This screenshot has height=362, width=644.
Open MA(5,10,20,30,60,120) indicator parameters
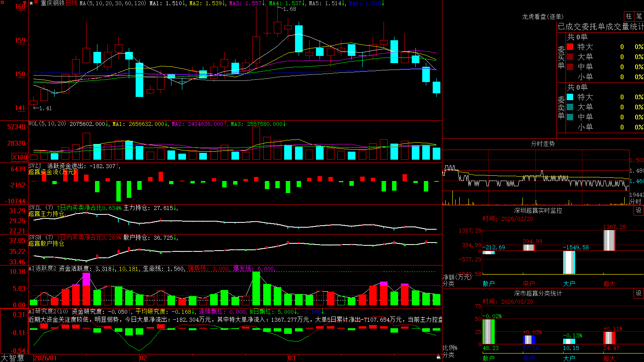click(113, 3)
